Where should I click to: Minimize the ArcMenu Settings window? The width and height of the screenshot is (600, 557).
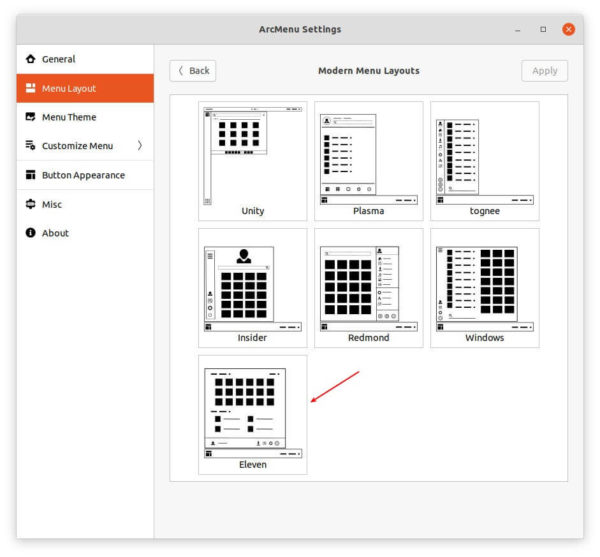518,29
